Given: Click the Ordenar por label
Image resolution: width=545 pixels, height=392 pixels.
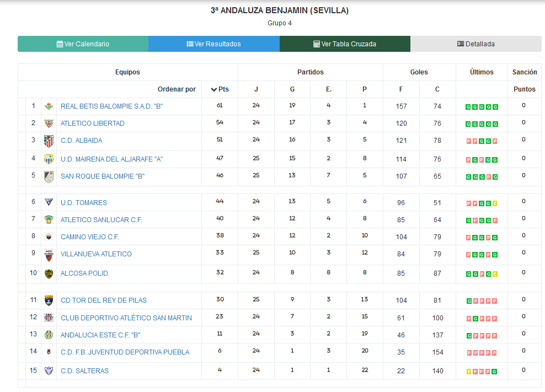Looking at the screenshot, I should point(177,89).
